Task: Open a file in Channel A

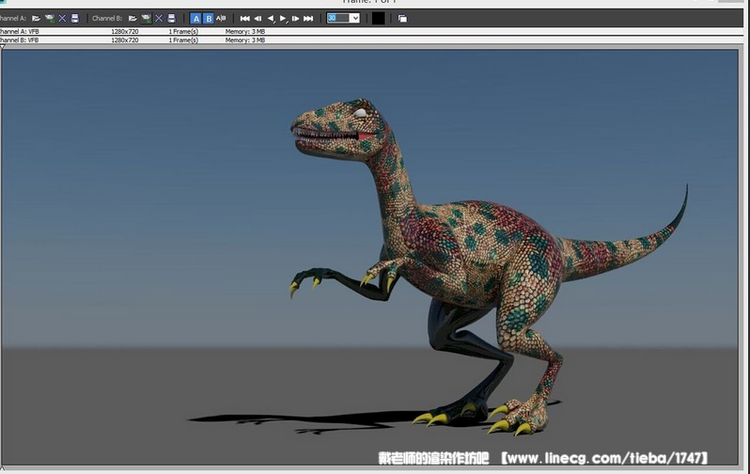Action: pyautogui.click(x=36, y=19)
